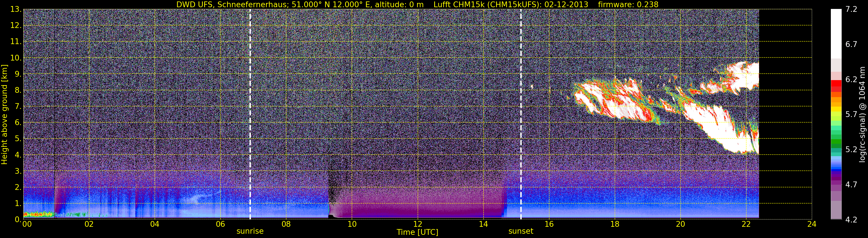Click the y-axis tick label '4.'

coord(18,155)
